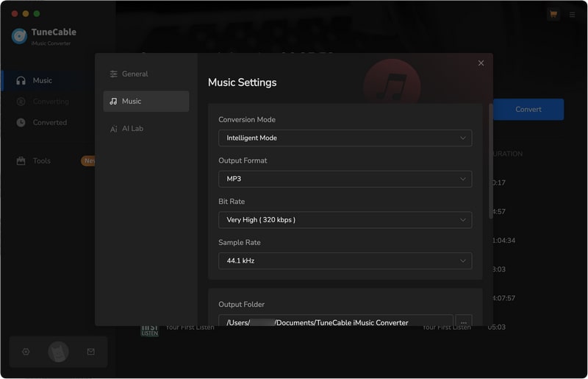Browse for output folder with ellipsis button
The width and height of the screenshot is (588, 379).
coord(464,321)
